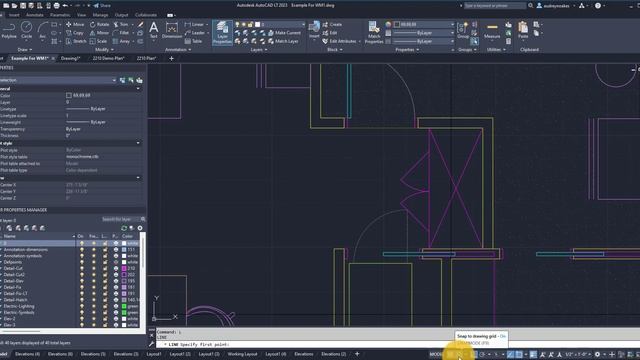The image size is (640, 360).
Task: Click Create block button
Action: tap(332, 24)
